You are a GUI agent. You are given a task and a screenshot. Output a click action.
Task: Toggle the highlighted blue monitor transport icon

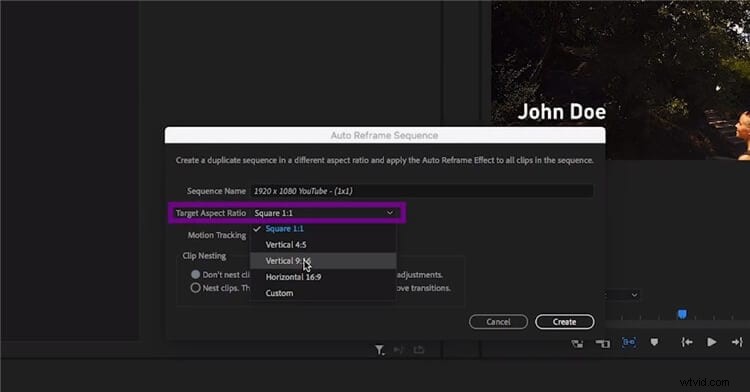[x=629, y=342]
